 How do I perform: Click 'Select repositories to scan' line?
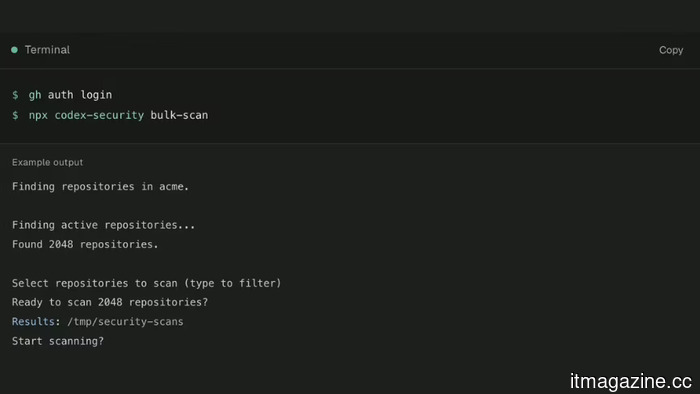[x=146, y=283]
